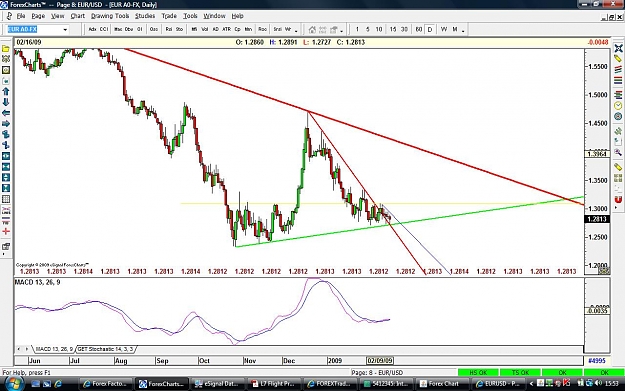Open the Studies menu
Screen dimensions: 625x391
[145, 16]
